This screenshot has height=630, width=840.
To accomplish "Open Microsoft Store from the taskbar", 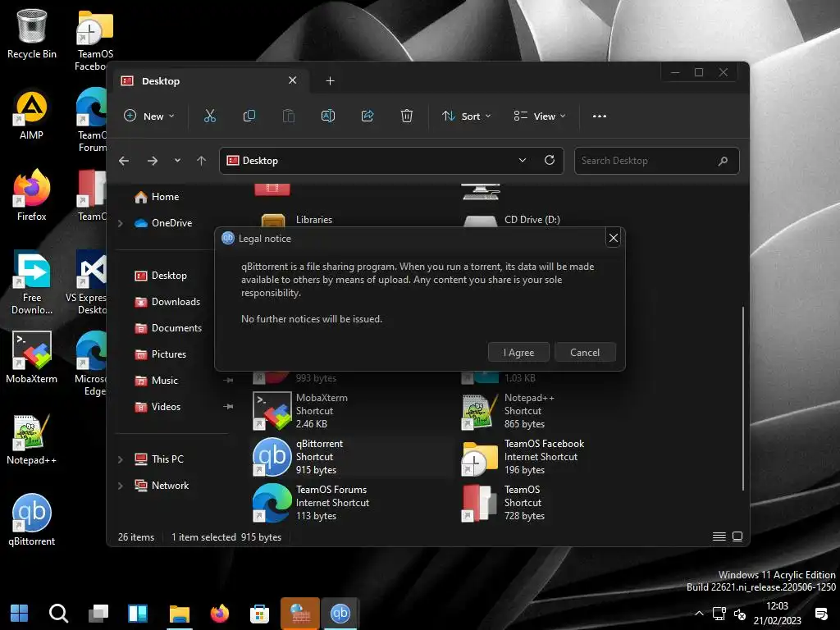I will point(259,614).
